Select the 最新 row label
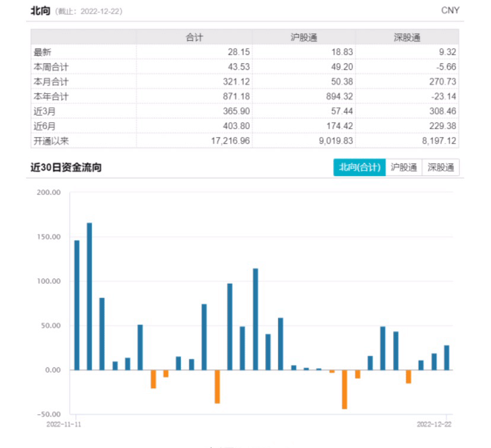Screen dimensions: 491x448 [x=43, y=52]
